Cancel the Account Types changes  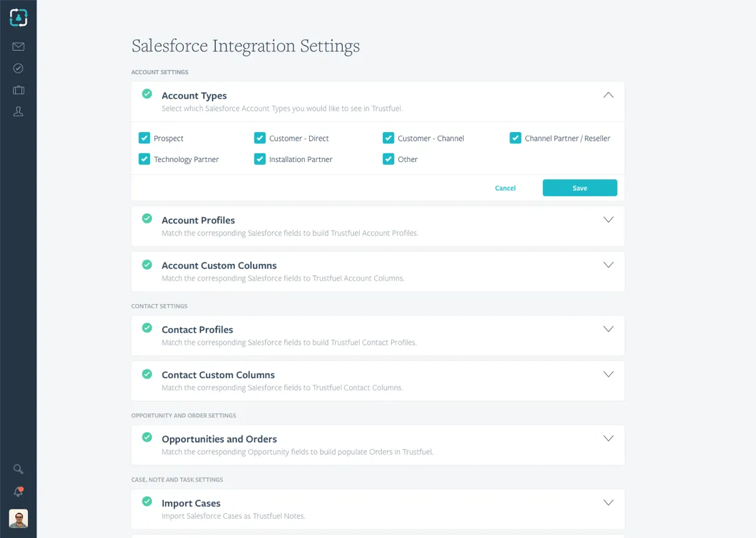tap(505, 187)
